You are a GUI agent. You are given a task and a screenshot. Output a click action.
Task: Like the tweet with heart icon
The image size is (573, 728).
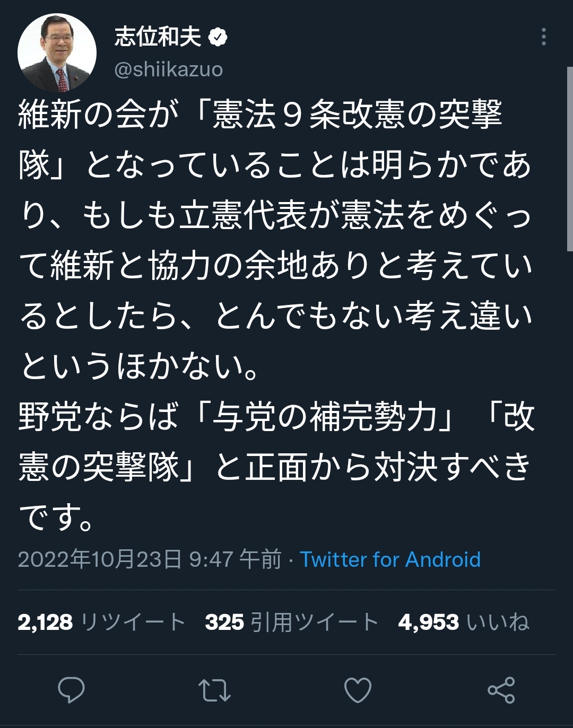pyautogui.click(x=358, y=690)
